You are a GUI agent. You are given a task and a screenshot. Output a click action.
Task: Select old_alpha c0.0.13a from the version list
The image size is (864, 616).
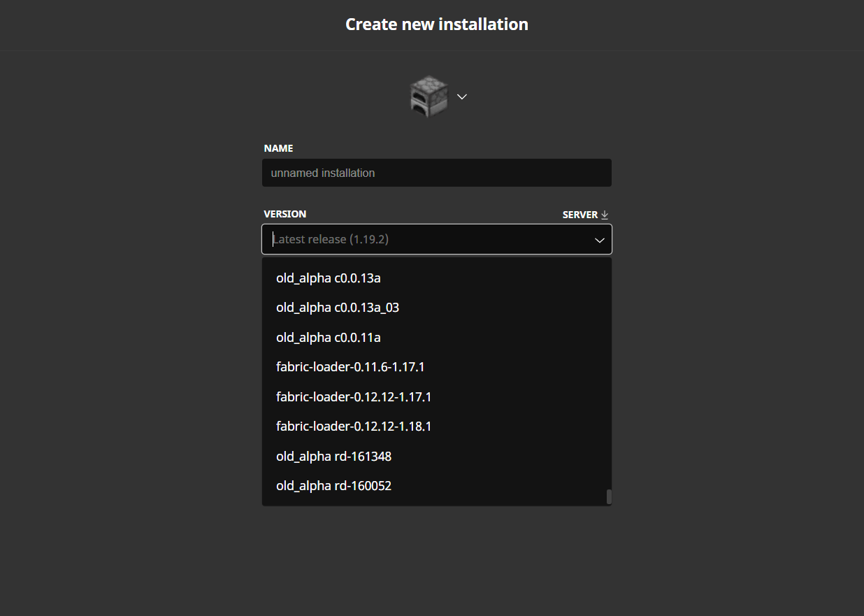[329, 278]
